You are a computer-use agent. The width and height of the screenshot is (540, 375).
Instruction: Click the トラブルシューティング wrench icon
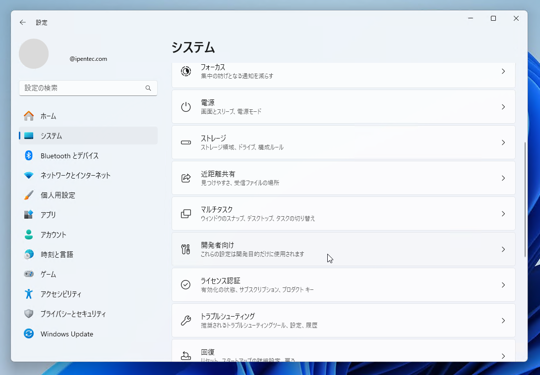[186, 321]
